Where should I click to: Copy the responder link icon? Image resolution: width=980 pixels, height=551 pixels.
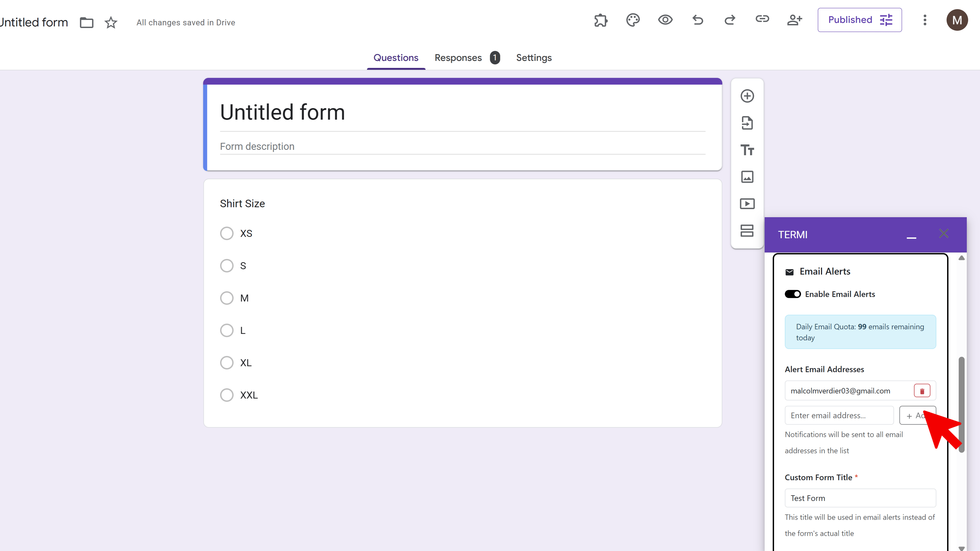762,19
